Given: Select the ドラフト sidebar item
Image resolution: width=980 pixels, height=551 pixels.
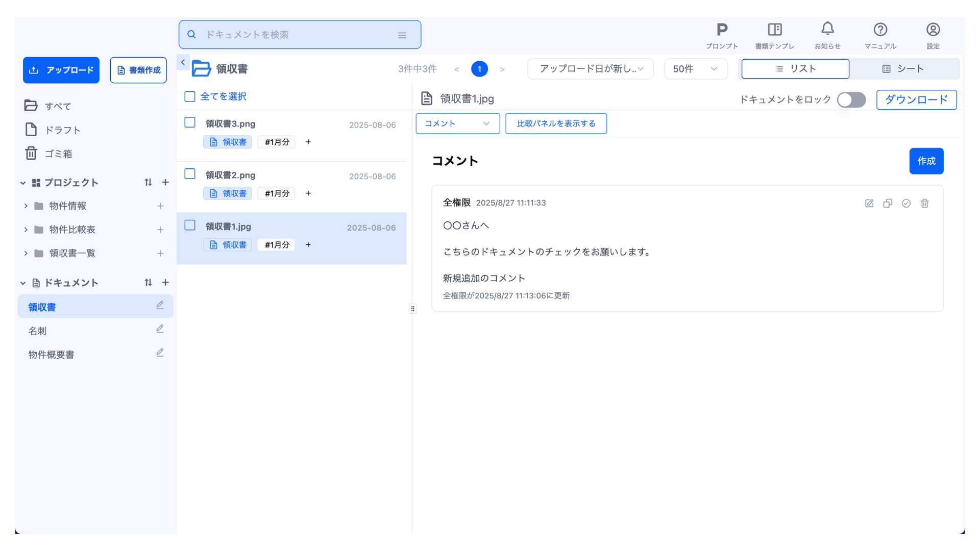Looking at the screenshot, I should click(62, 130).
